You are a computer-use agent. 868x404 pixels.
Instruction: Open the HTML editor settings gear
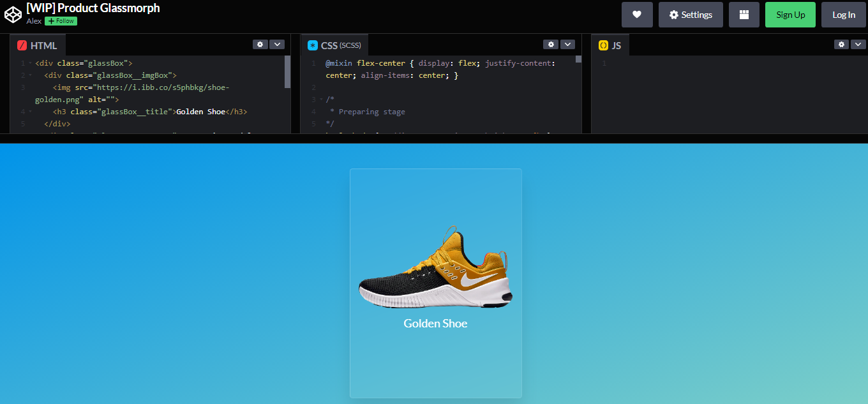(260, 44)
